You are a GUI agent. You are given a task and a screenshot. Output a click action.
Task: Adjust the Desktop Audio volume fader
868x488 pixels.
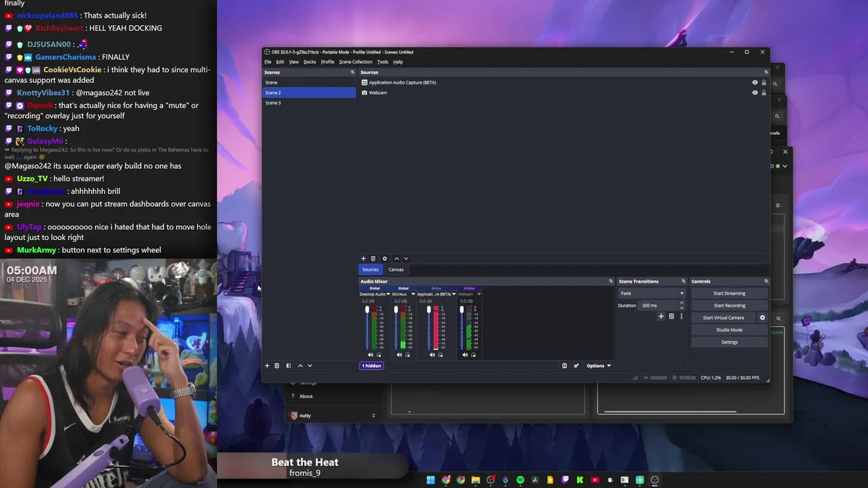coord(368,310)
